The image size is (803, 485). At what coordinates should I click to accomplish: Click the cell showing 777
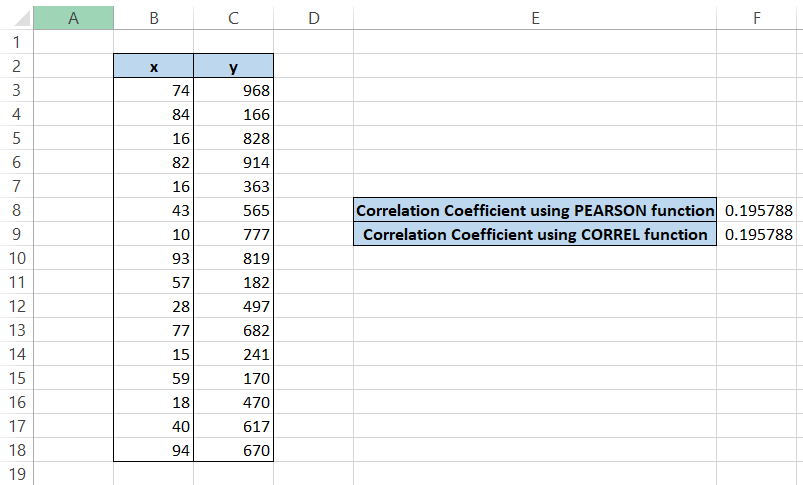pyautogui.click(x=233, y=234)
